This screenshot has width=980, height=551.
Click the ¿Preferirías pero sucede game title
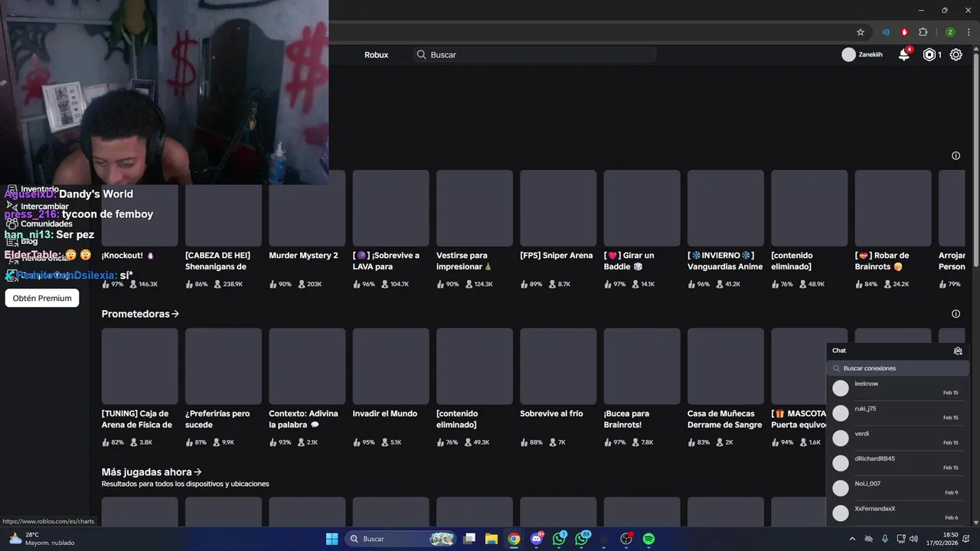(x=217, y=419)
